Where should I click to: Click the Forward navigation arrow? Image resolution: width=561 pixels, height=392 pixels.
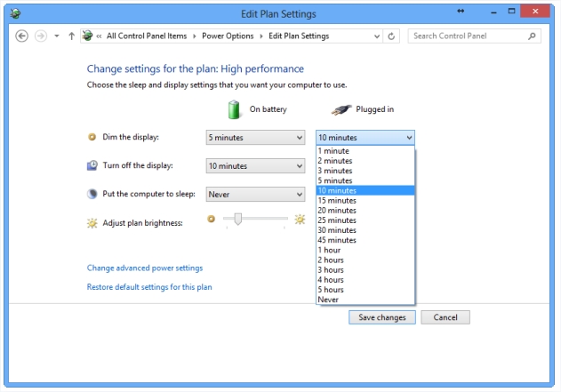tap(41, 36)
